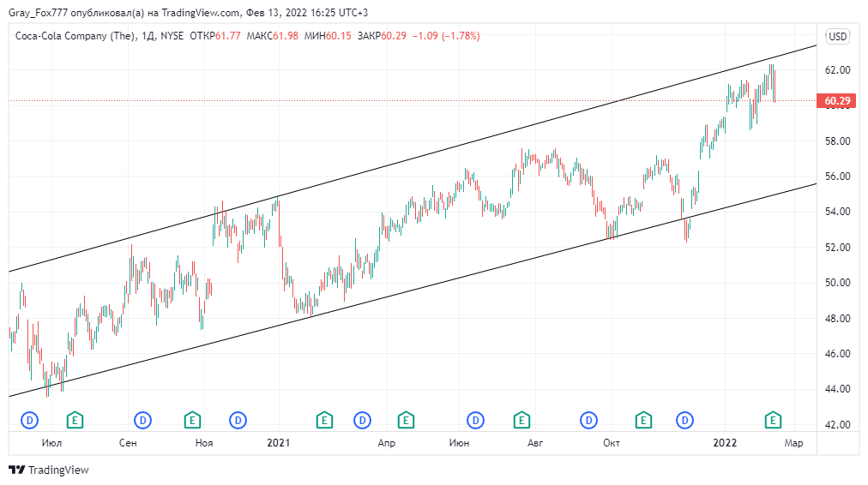The width and height of the screenshot is (868, 485).
Task: Click the 62.00 price axis label
Action: point(838,69)
